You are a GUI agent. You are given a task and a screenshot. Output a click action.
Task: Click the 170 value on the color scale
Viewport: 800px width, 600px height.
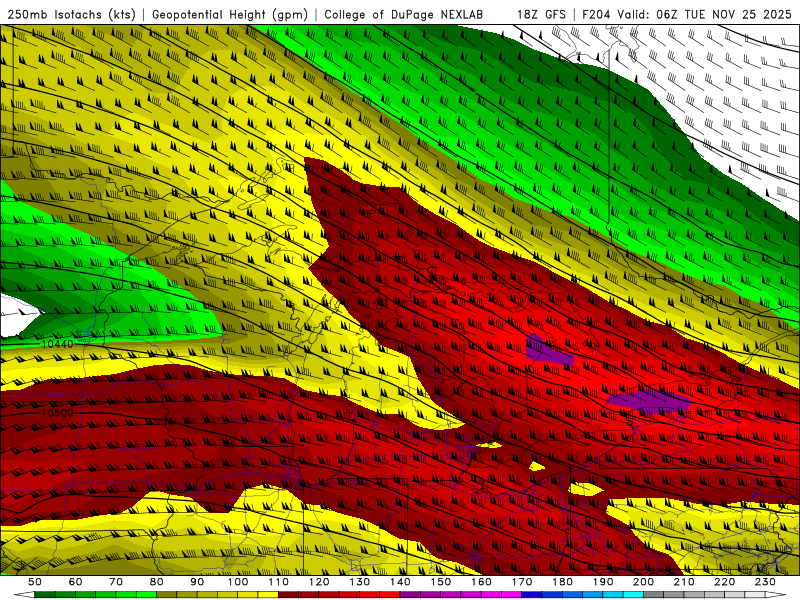click(521, 582)
